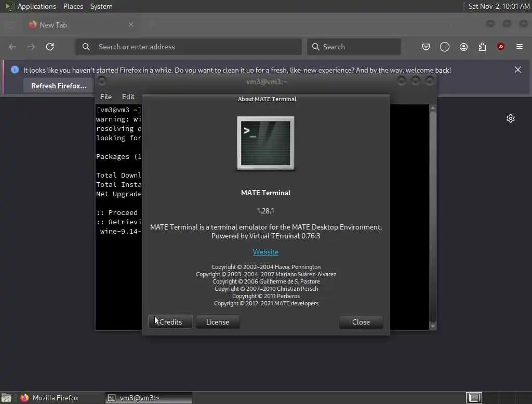Image resolution: width=532 pixels, height=404 pixels.
Task: Click the Applications menu logo icon
Action: (x=9, y=6)
